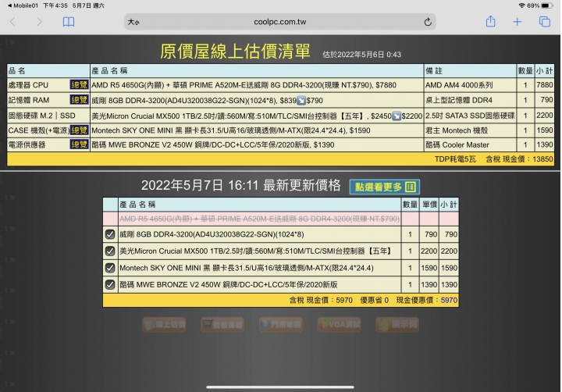This screenshot has height=392, width=562.
Task: Uncheck the Montech SKY ONE MINI checkbox
Action: tap(110, 268)
